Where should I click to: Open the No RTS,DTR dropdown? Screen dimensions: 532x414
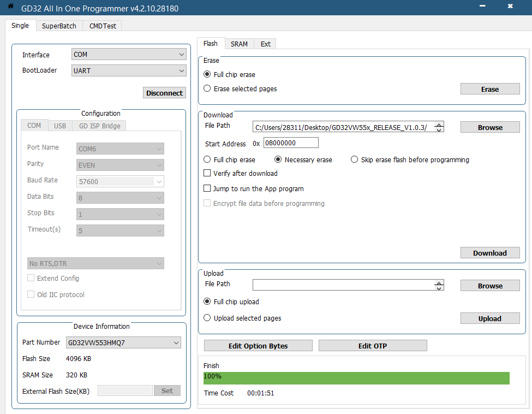tap(95, 263)
